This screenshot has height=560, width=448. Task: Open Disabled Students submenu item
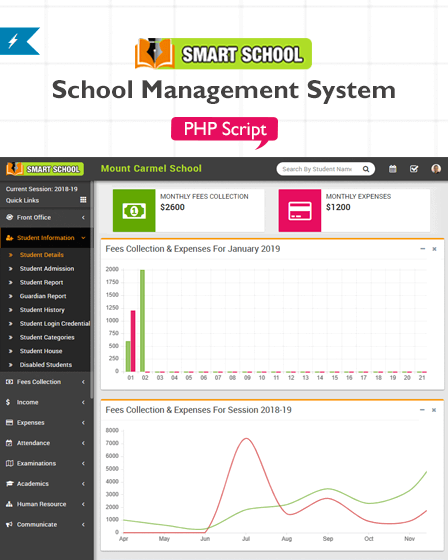coord(46,365)
